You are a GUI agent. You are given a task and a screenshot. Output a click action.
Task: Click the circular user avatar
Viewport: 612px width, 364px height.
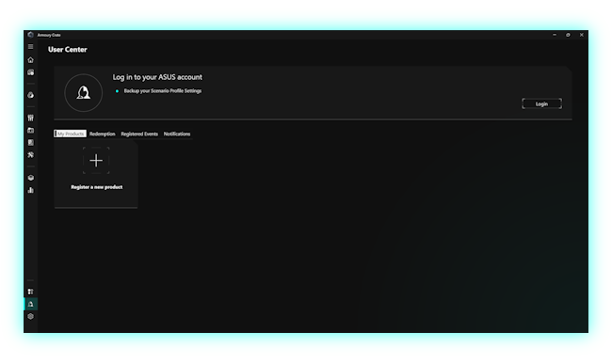(x=84, y=93)
